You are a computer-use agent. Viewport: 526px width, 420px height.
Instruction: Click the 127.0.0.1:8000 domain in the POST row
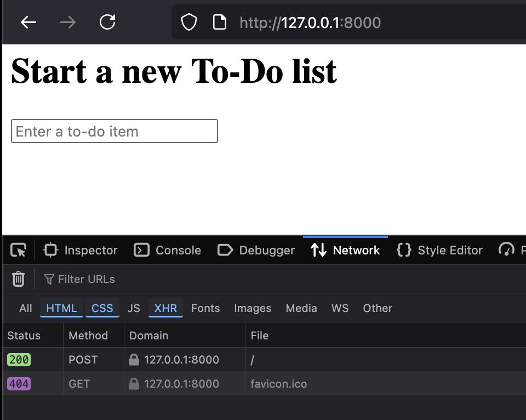181,360
